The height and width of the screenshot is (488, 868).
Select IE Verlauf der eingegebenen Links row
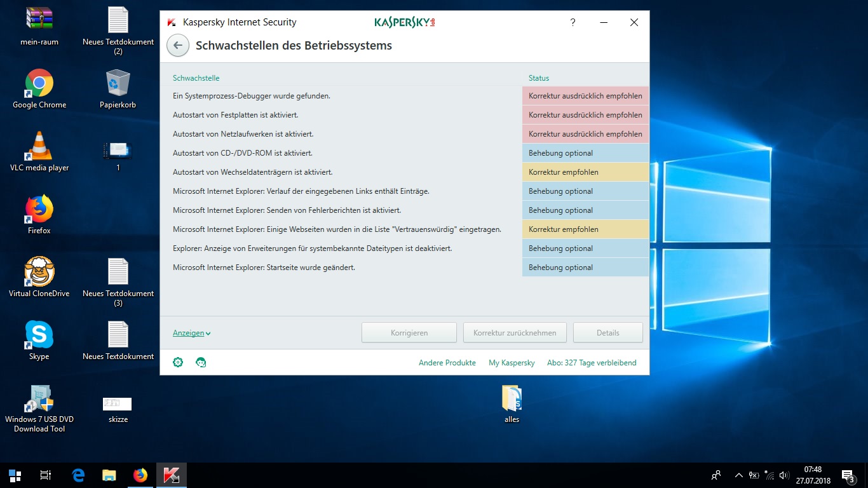click(x=405, y=191)
